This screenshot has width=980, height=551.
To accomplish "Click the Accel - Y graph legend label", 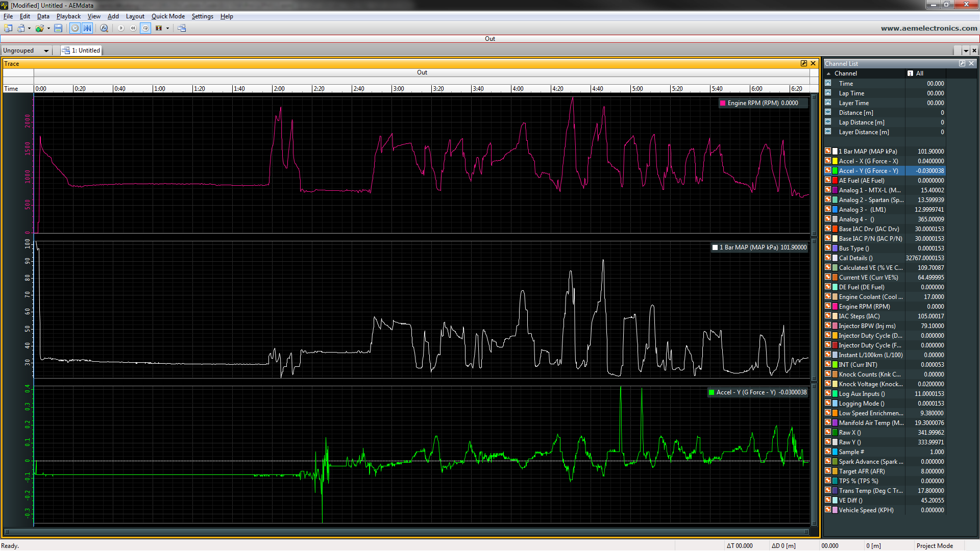I will pyautogui.click(x=758, y=392).
